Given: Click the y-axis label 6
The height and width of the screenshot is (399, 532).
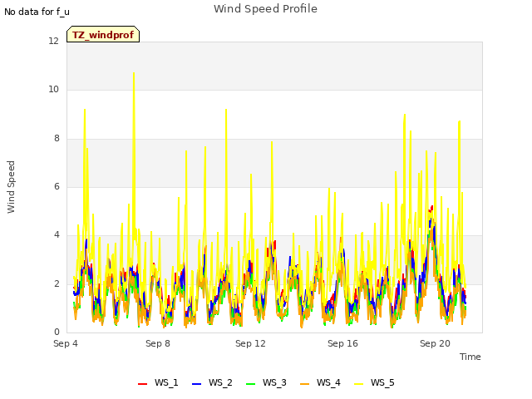Looking at the screenshot, I should pos(57,186).
